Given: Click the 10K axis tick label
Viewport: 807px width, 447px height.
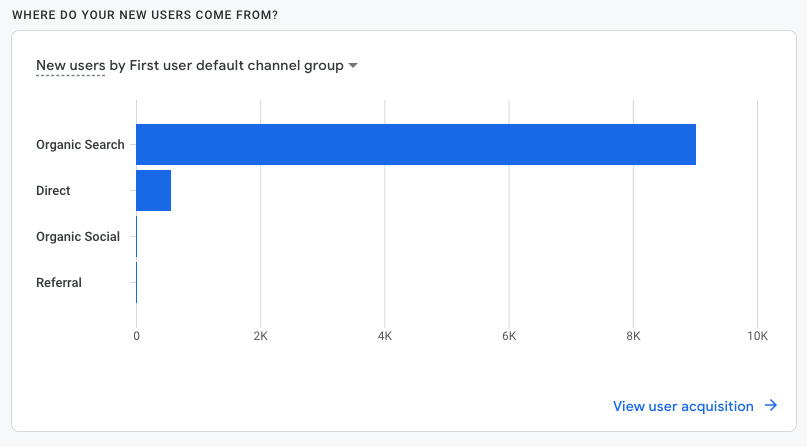Looking at the screenshot, I should pyautogui.click(x=757, y=336).
